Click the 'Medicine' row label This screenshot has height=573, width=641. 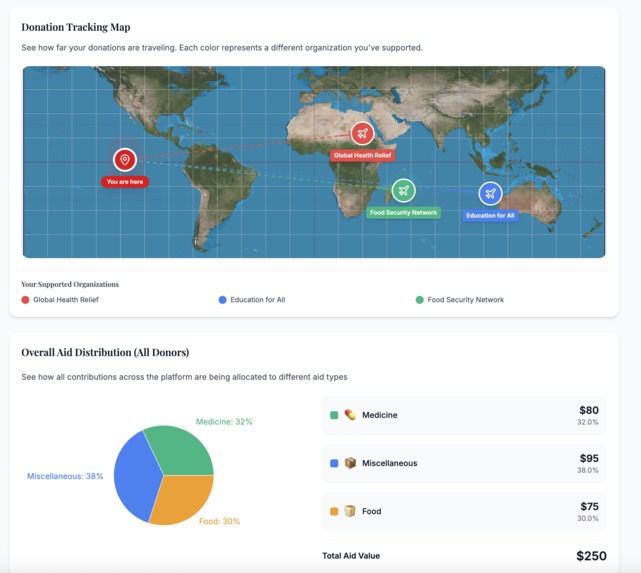point(380,415)
